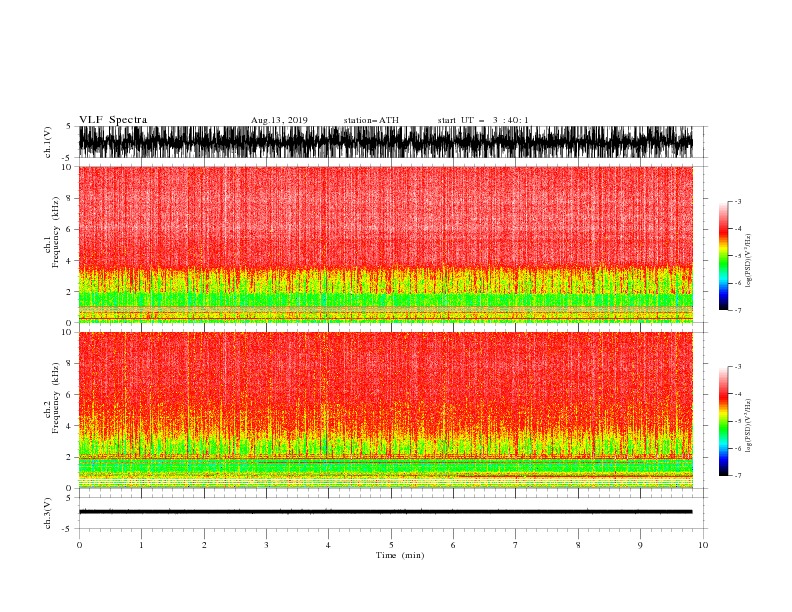Click the ch.1 spectrogram plot area

pyautogui.click(x=386, y=244)
